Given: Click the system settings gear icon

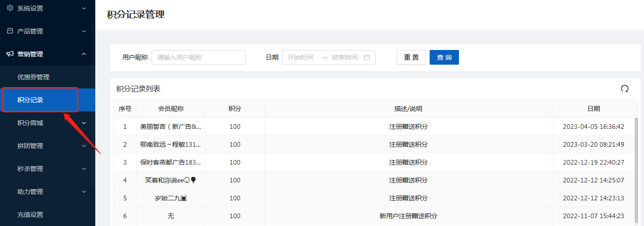Looking at the screenshot, I should coord(10,8).
